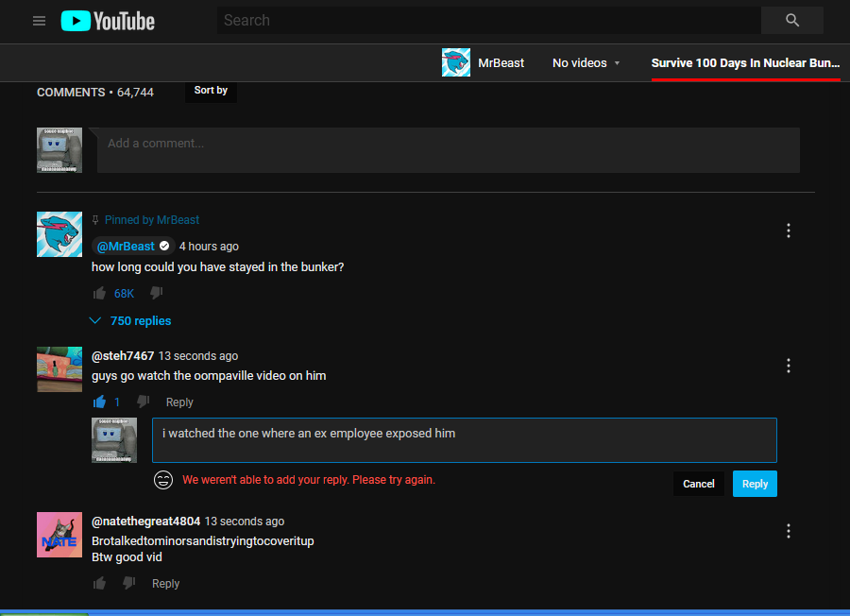The height and width of the screenshot is (616, 850).
Task: Click the verified badge next to @MrBeast
Action: coord(164,247)
